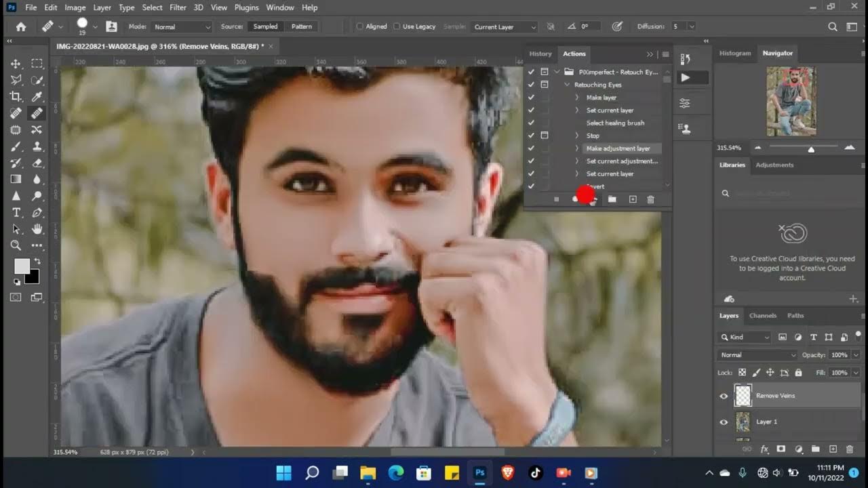Switch to the Channels tab

[762, 316]
